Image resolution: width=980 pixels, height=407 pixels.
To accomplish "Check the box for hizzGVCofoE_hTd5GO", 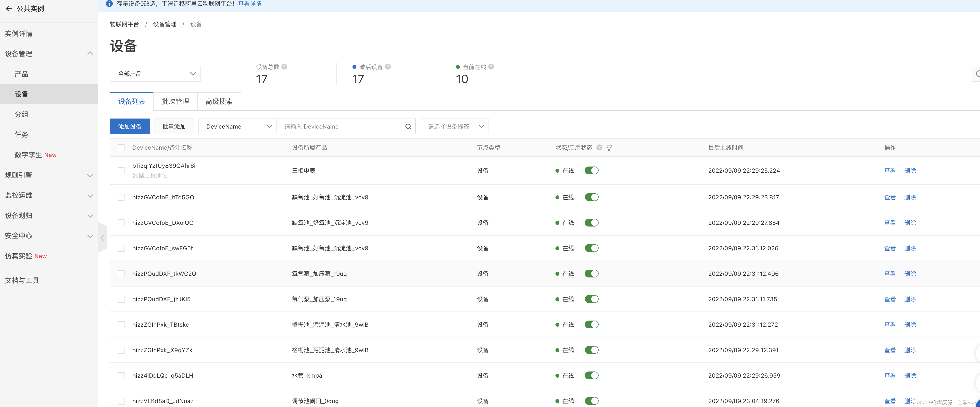I will 121,197.
